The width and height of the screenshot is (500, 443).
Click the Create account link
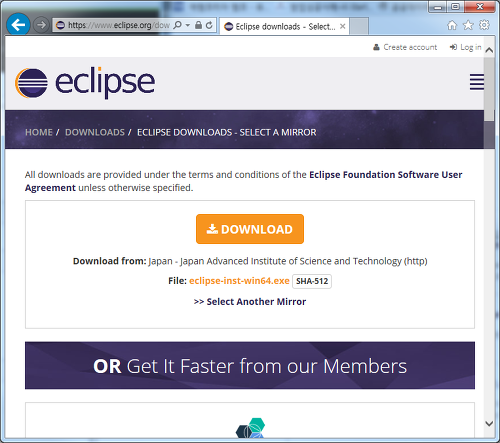coord(405,47)
